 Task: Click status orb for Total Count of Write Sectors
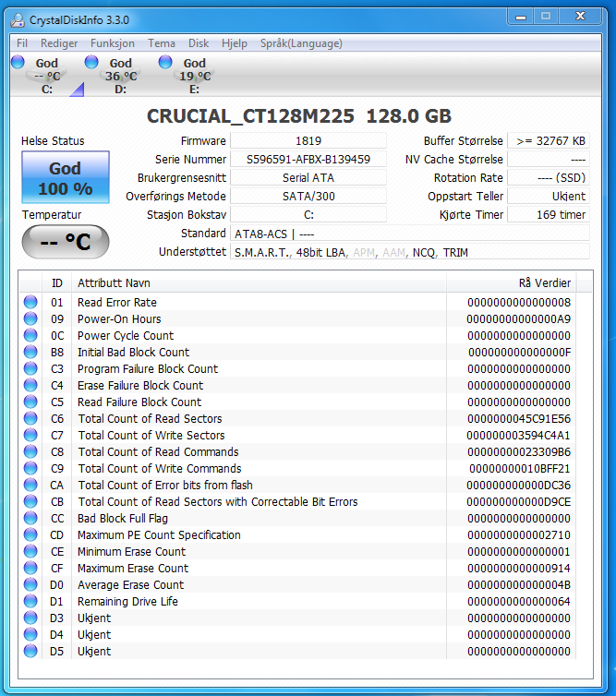click(30, 435)
